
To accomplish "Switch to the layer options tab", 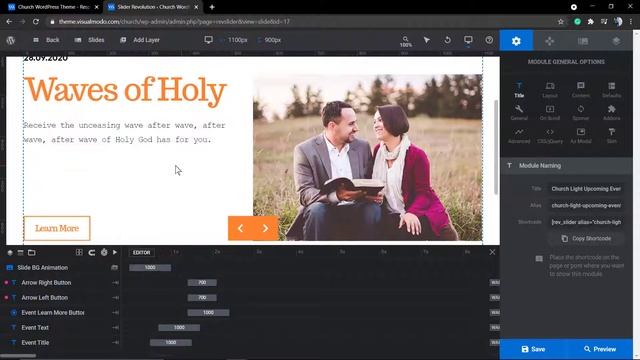I will click(616, 40).
